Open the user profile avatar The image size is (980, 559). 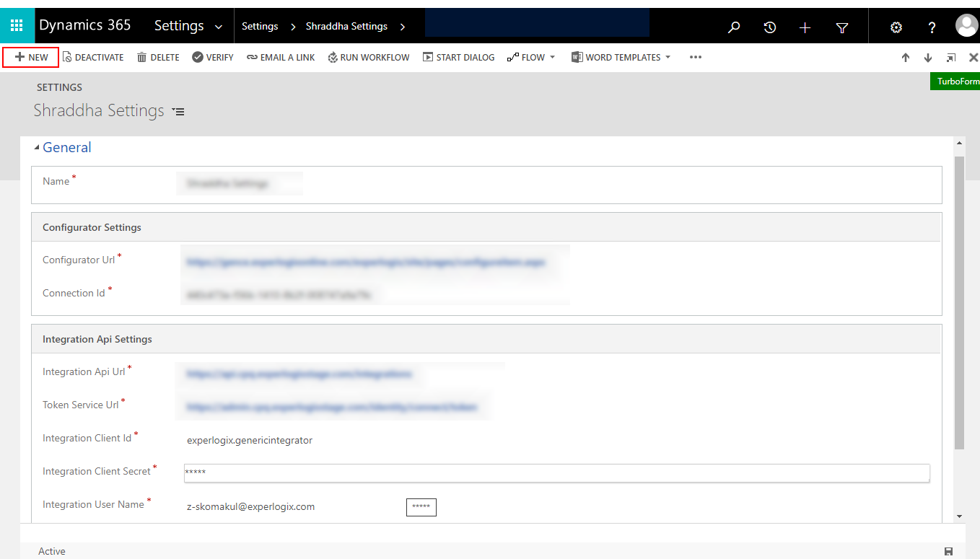966,26
